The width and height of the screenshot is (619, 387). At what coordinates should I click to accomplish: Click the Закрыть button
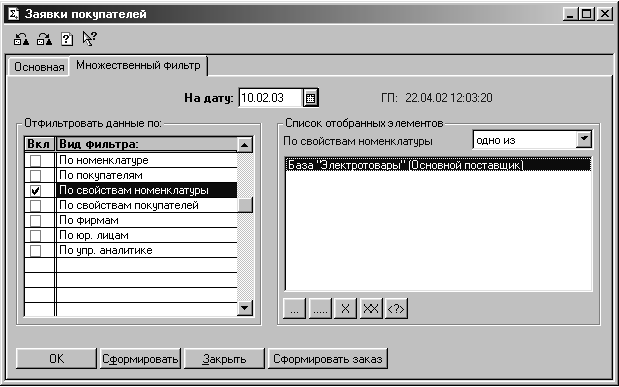(x=224, y=359)
